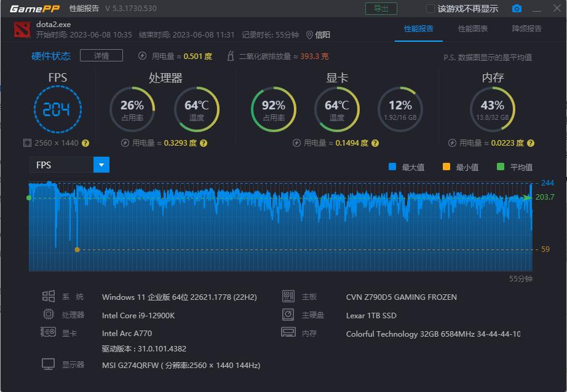This screenshot has height=392, width=567.
Task: Click the resolution help question mark
Action: tap(86, 143)
